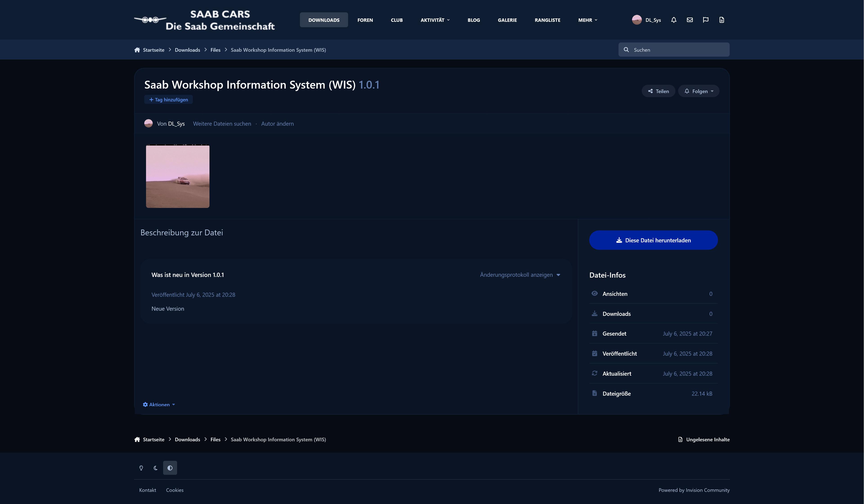Select the system auto theme toggle

pos(170,468)
